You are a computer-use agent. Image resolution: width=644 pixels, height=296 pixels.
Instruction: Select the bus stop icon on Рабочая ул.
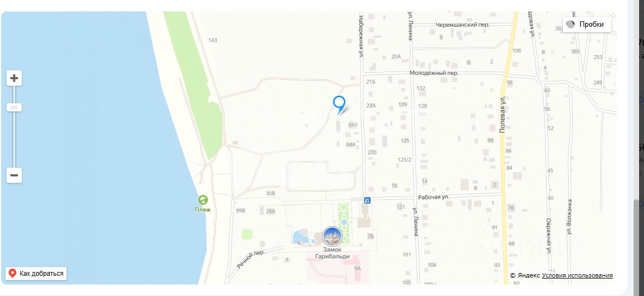pos(367,200)
